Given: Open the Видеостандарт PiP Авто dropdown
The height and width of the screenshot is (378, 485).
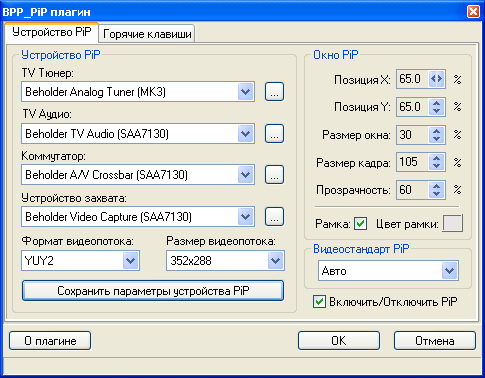Looking at the screenshot, I should [449, 271].
